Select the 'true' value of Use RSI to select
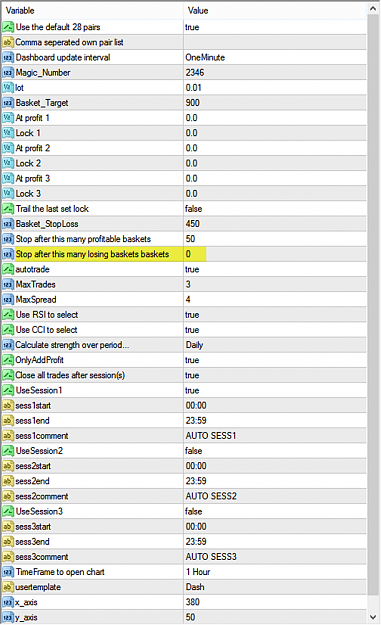 [192, 315]
